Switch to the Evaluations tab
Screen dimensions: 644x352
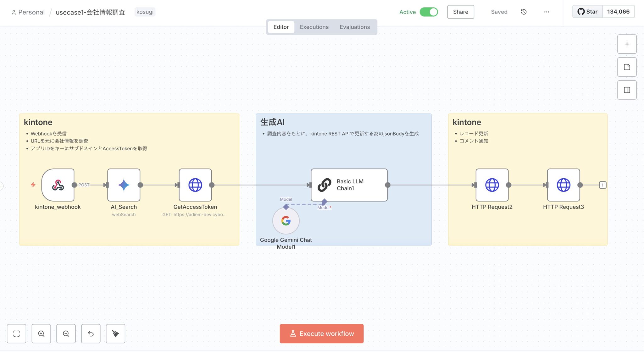pyautogui.click(x=354, y=27)
